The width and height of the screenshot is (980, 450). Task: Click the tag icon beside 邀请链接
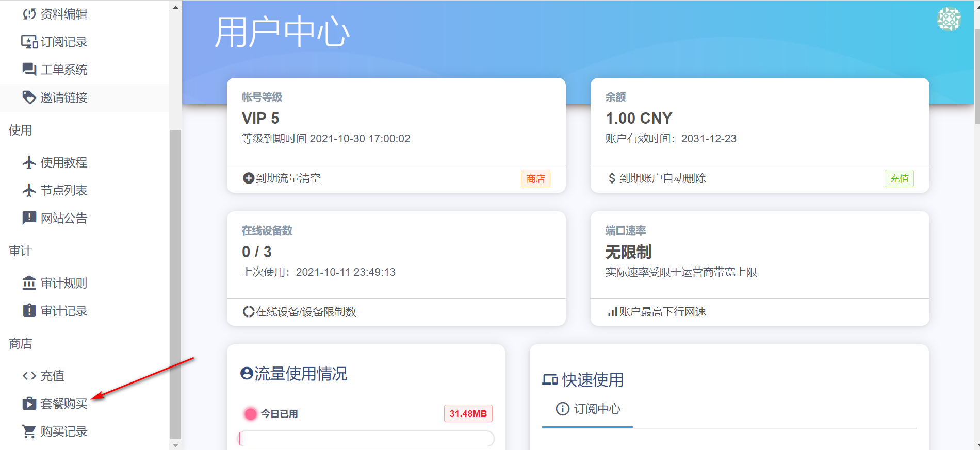[x=29, y=97]
